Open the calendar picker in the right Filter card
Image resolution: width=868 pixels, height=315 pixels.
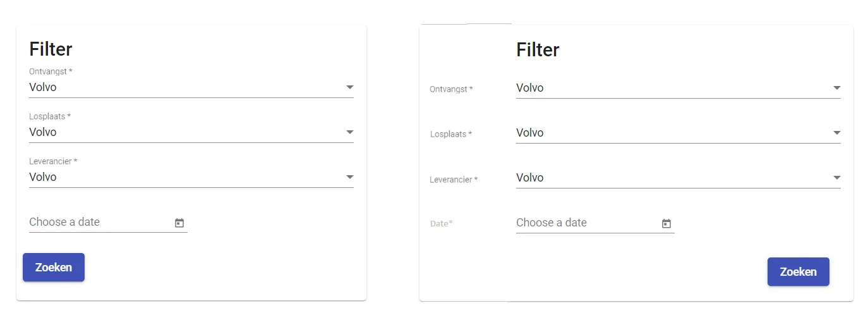666,223
